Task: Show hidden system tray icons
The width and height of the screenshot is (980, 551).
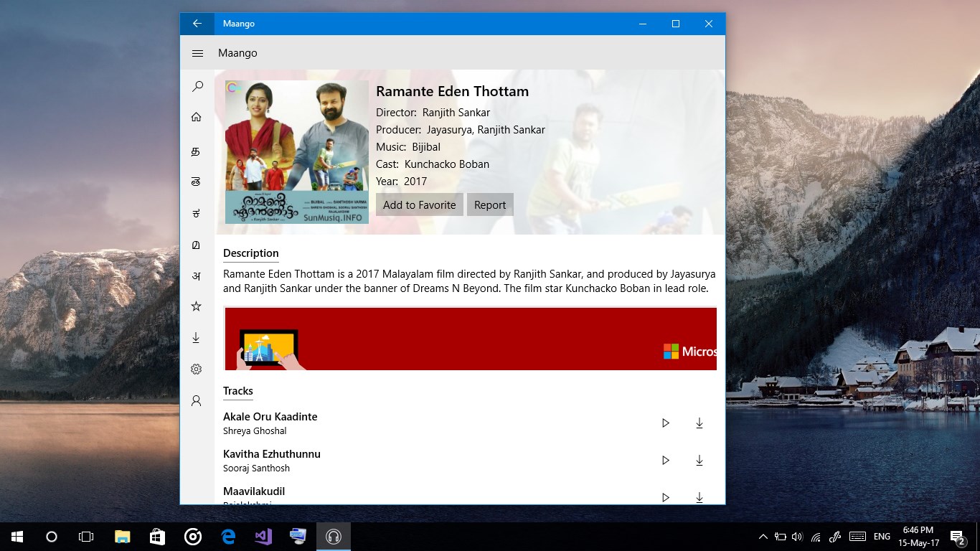Action: point(763,537)
